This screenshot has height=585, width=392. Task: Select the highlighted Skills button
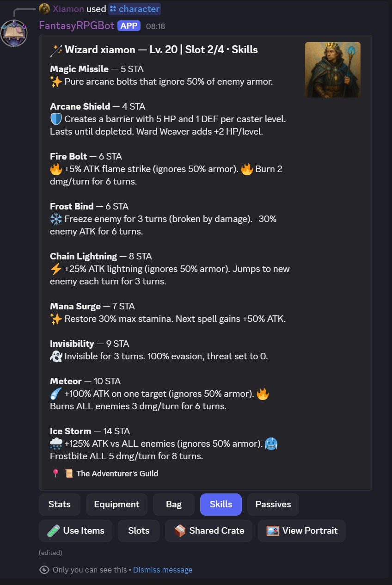[x=220, y=505]
